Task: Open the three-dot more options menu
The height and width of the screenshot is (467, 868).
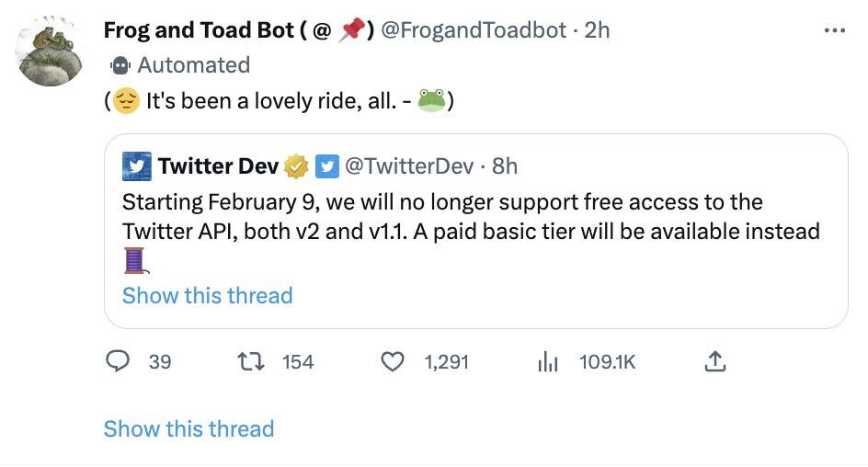Action: tap(834, 30)
